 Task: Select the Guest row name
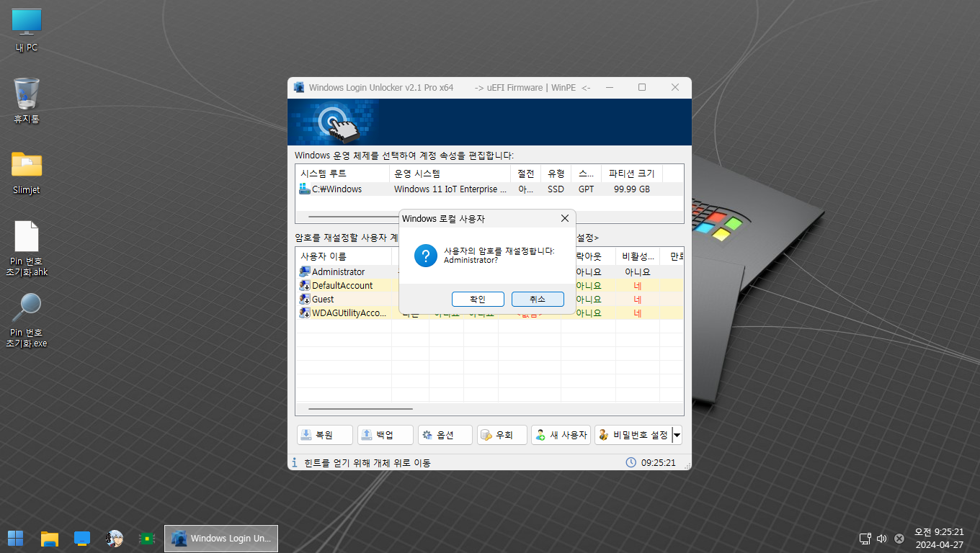[323, 299]
